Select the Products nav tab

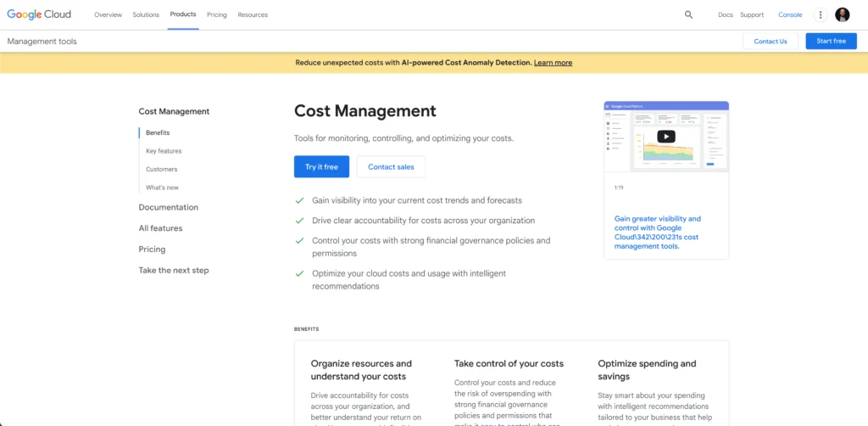183,14
